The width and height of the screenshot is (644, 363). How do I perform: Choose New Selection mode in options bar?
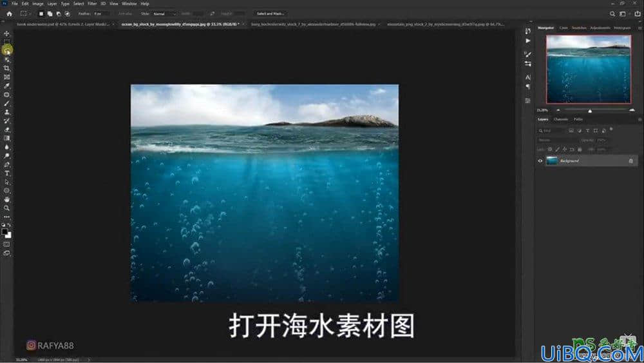tap(41, 14)
